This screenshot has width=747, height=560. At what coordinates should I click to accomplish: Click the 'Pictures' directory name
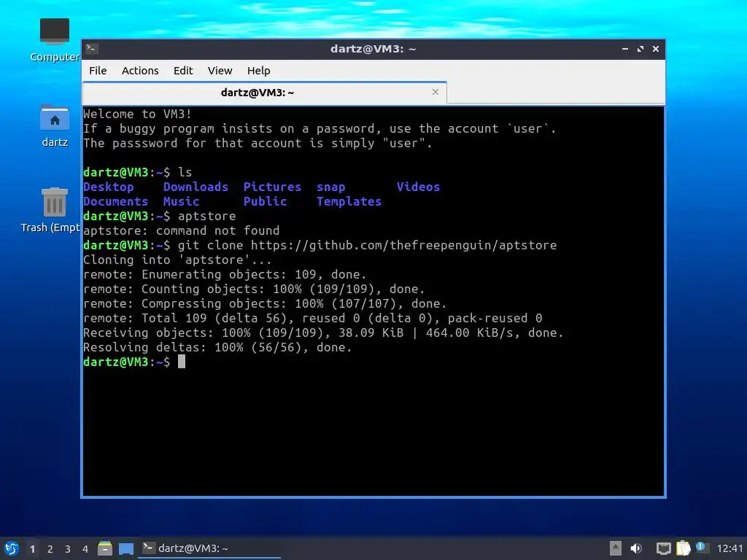coord(272,187)
